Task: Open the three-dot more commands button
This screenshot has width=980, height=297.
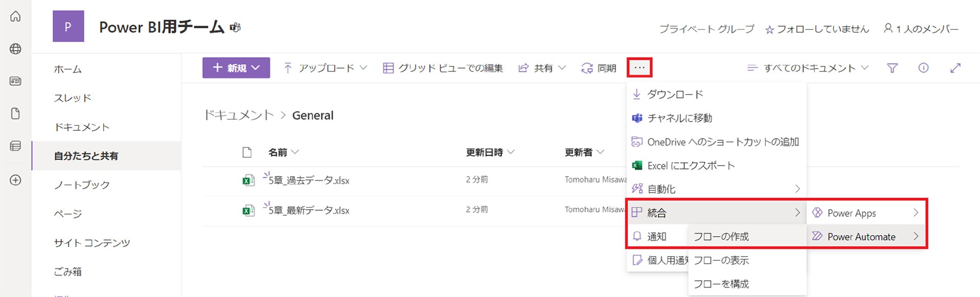Action: coord(640,67)
